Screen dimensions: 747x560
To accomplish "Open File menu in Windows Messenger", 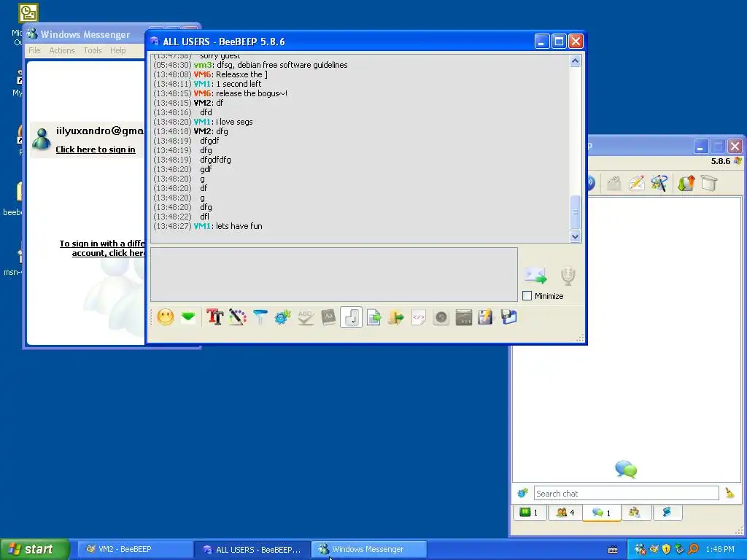I will coord(34,50).
